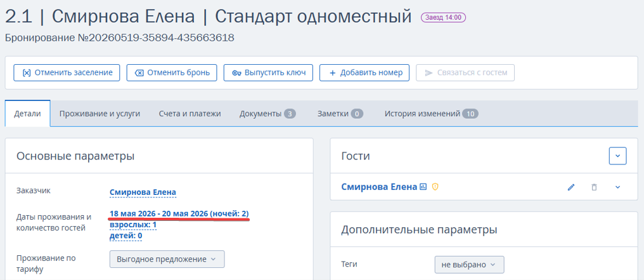Open the Выгодное предложение tariff dropdown
The width and height of the screenshot is (644, 280).
tap(167, 259)
